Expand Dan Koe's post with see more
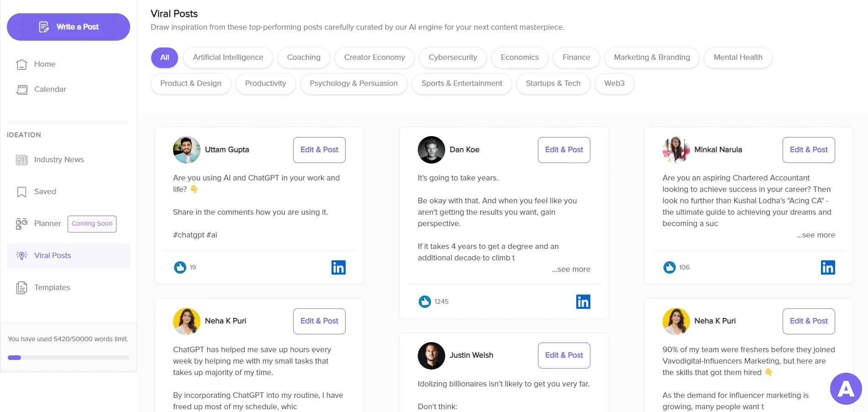 tap(571, 269)
